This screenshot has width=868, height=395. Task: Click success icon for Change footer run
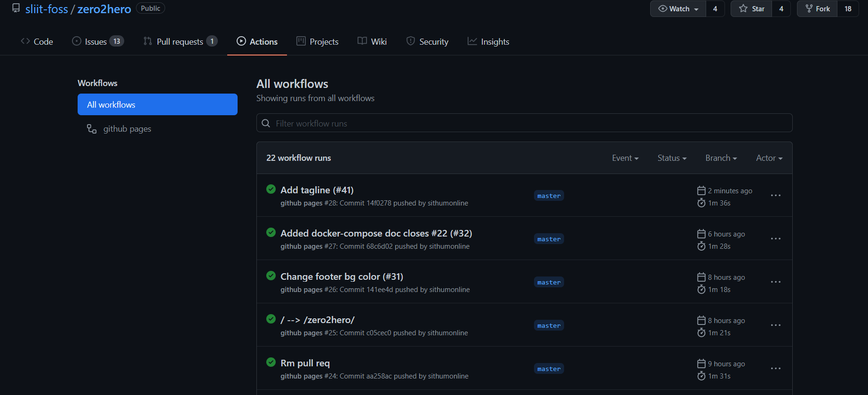tap(271, 276)
